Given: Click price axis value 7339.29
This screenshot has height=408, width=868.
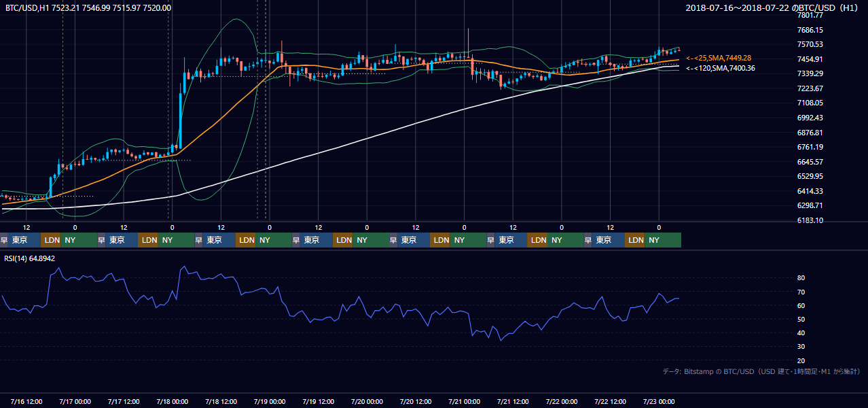Looking at the screenshot, I should (810, 73).
